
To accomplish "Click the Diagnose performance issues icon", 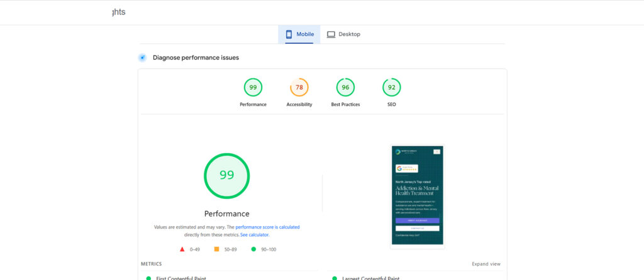I will (143, 58).
